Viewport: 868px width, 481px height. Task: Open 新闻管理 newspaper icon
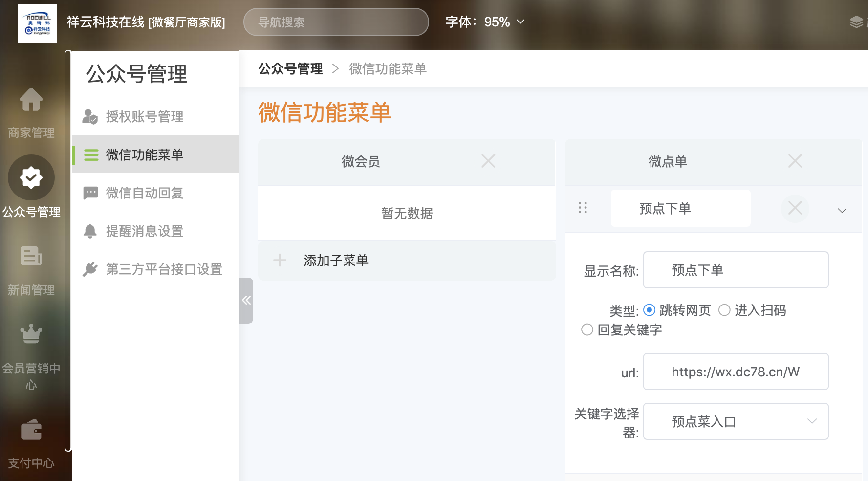tap(31, 256)
